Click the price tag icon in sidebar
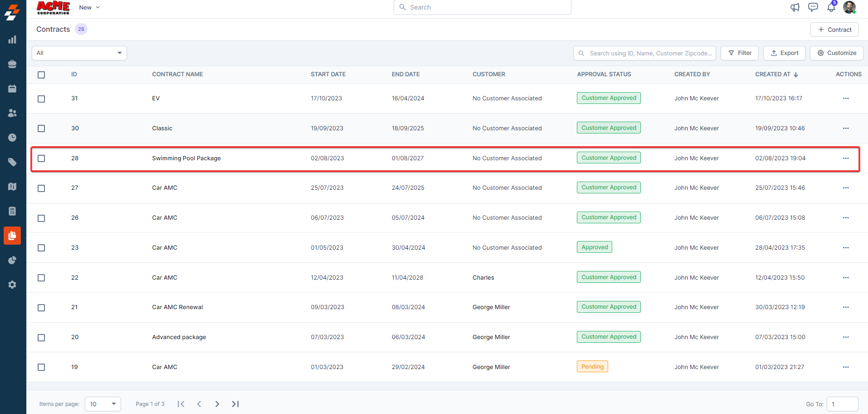This screenshot has height=414, width=868. [x=12, y=162]
